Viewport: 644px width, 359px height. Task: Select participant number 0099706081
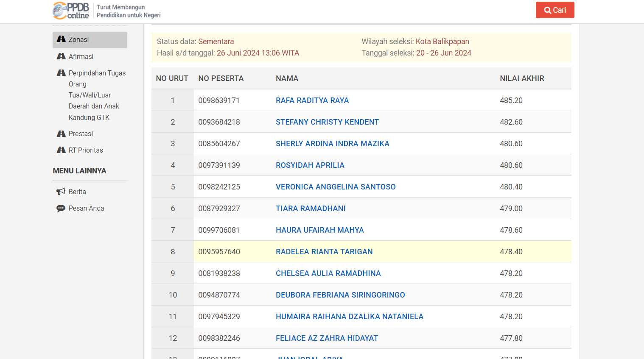(219, 230)
